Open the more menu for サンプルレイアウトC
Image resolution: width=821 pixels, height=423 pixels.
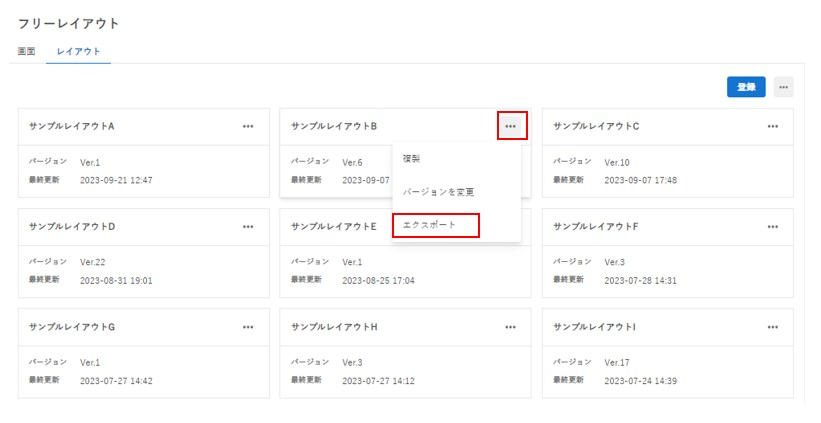tap(773, 126)
